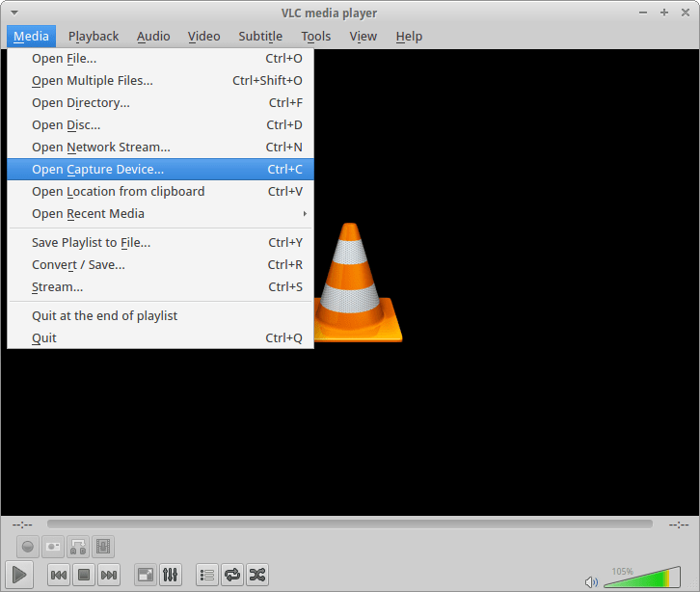Viewport: 700px width, 592px height.
Task: Adjust the volume slider
Action: (x=642, y=578)
